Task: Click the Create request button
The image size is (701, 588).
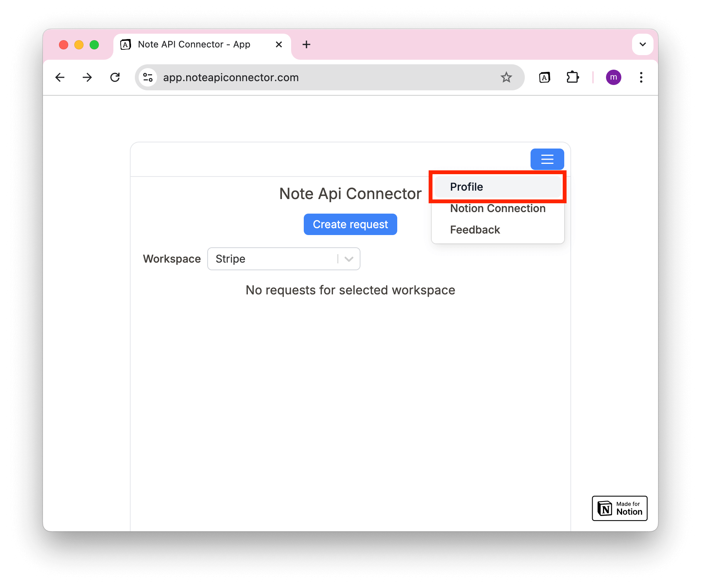Action: click(350, 224)
